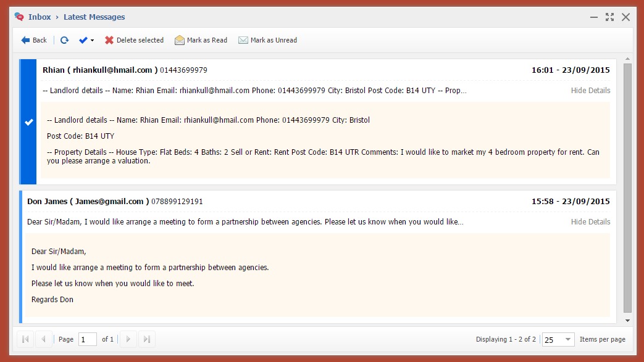Go to the last page
The width and height of the screenshot is (644, 362).
coord(147,339)
